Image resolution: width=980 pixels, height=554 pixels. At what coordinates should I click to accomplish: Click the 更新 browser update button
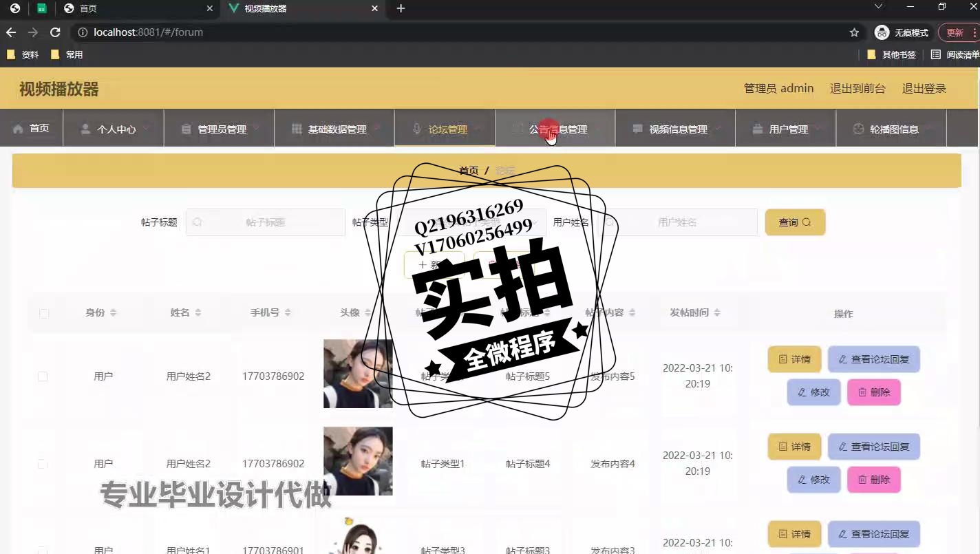pyautogui.click(x=957, y=32)
